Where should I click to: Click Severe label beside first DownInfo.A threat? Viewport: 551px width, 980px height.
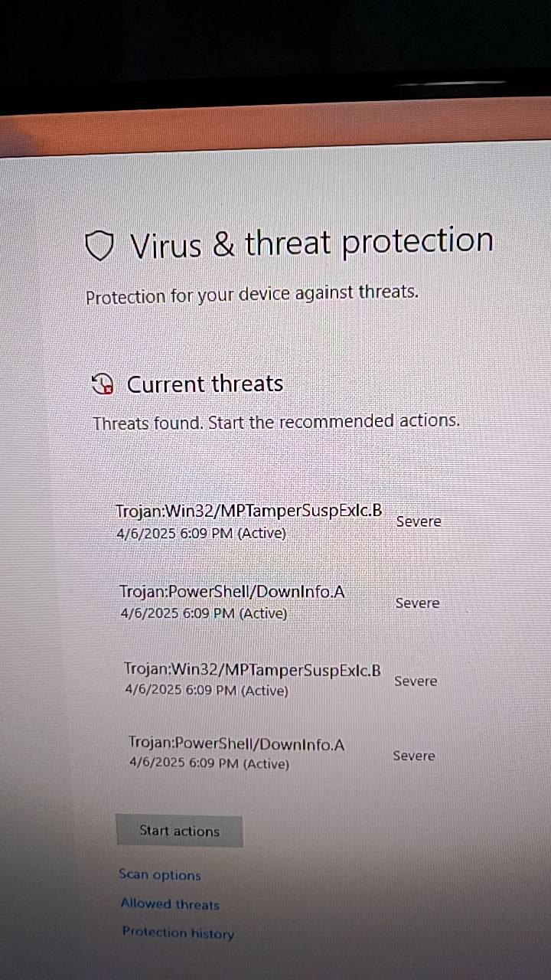[x=417, y=603]
